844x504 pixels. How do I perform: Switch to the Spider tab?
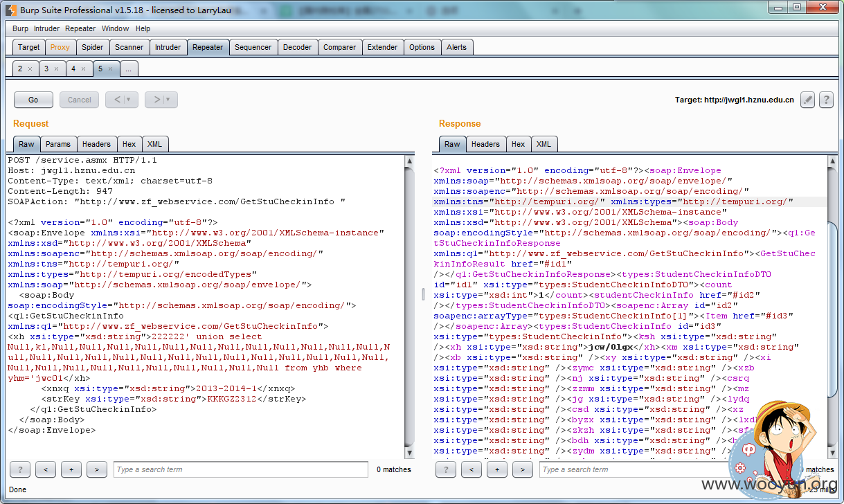(x=92, y=47)
